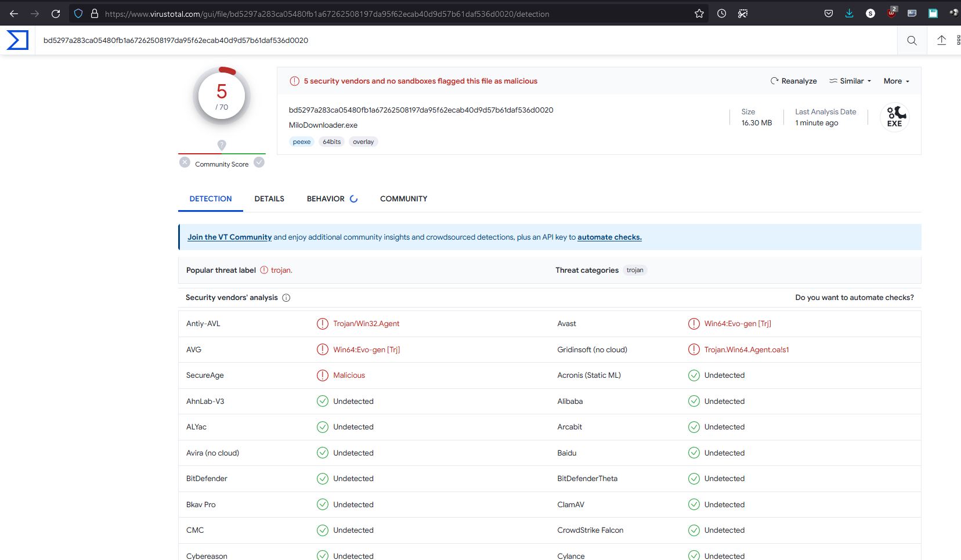Open browser history clock icon

tap(721, 13)
